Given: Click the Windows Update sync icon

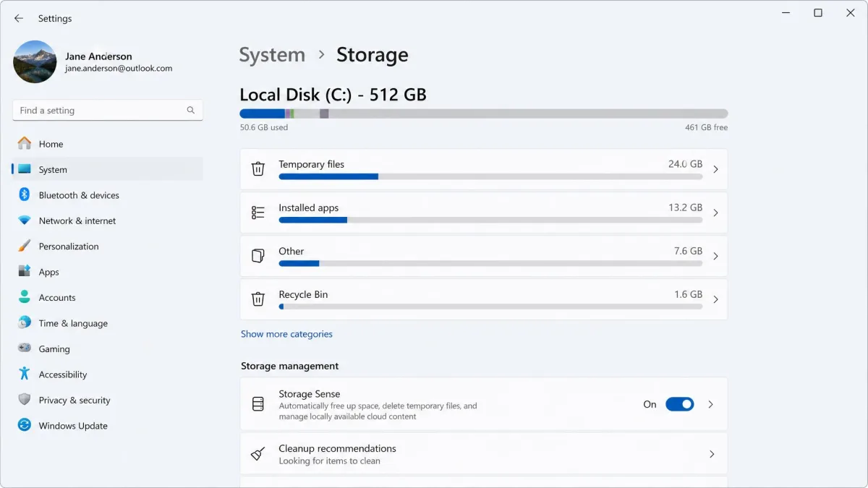Looking at the screenshot, I should pyautogui.click(x=25, y=425).
